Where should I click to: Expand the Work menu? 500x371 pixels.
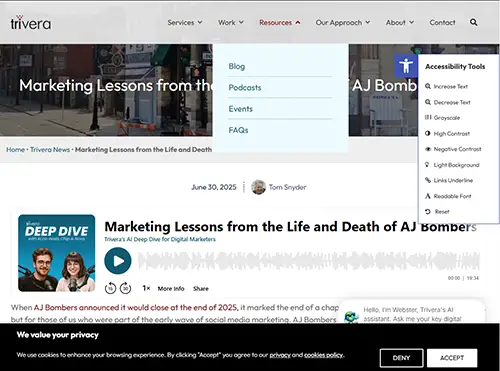pyautogui.click(x=231, y=23)
